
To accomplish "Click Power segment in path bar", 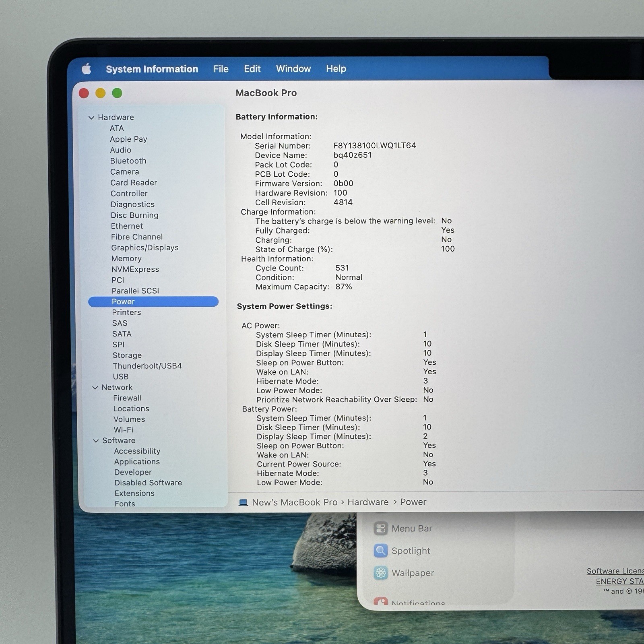I will point(413,502).
